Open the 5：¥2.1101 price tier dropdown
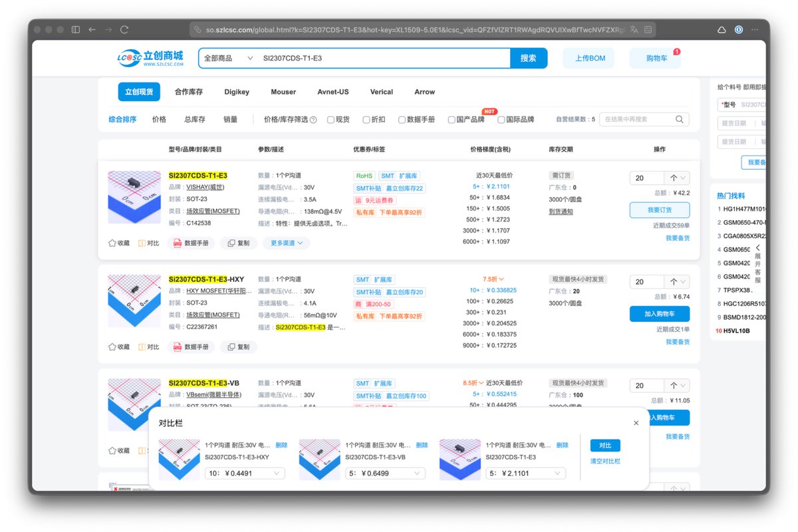This screenshot has width=798, height=532. click(526, 473)
